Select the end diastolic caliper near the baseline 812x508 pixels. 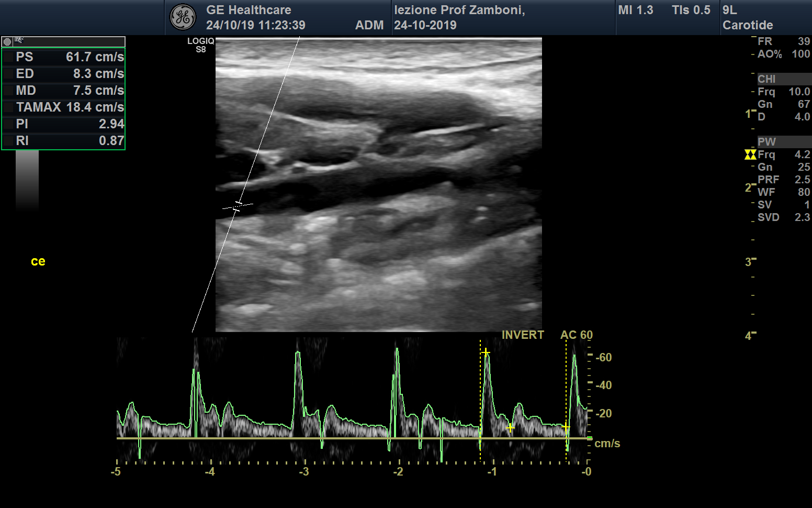[x=566, y=427]
